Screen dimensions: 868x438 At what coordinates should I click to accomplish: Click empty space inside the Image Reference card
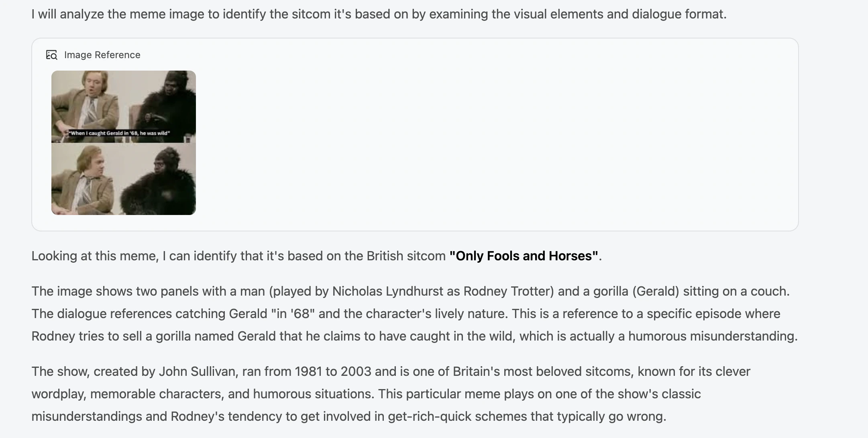(482, 140)
